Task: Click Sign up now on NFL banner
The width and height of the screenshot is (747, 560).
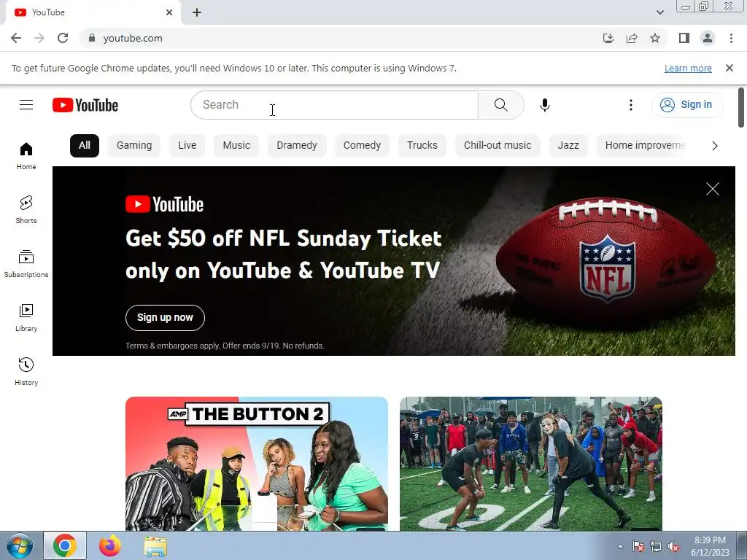Action: pos(165,318)
